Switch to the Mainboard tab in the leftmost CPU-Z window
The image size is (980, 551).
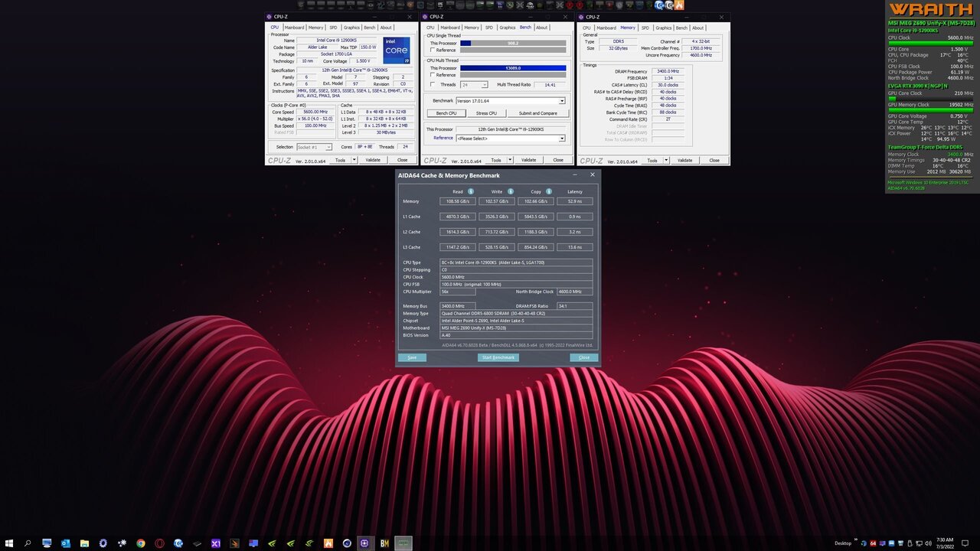click(x=294, y=28)
